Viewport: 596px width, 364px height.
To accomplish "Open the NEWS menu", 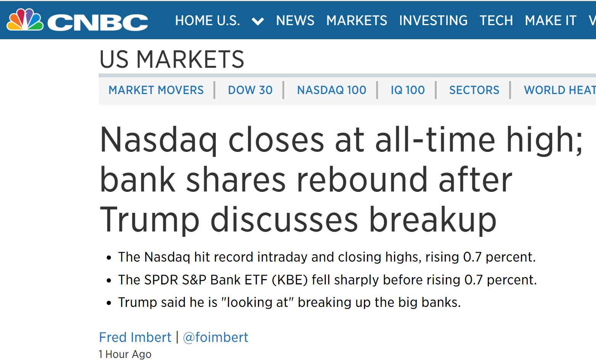I will [295, 21].
